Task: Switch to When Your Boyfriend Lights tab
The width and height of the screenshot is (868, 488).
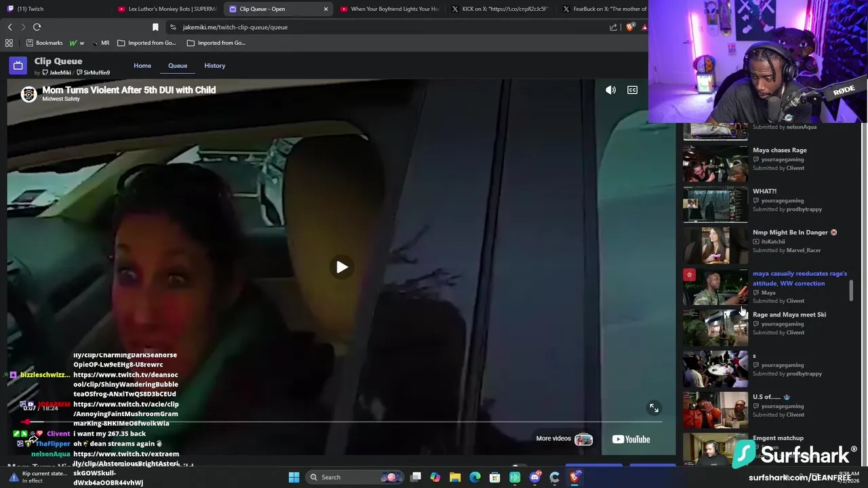Action: coord(390,9)
